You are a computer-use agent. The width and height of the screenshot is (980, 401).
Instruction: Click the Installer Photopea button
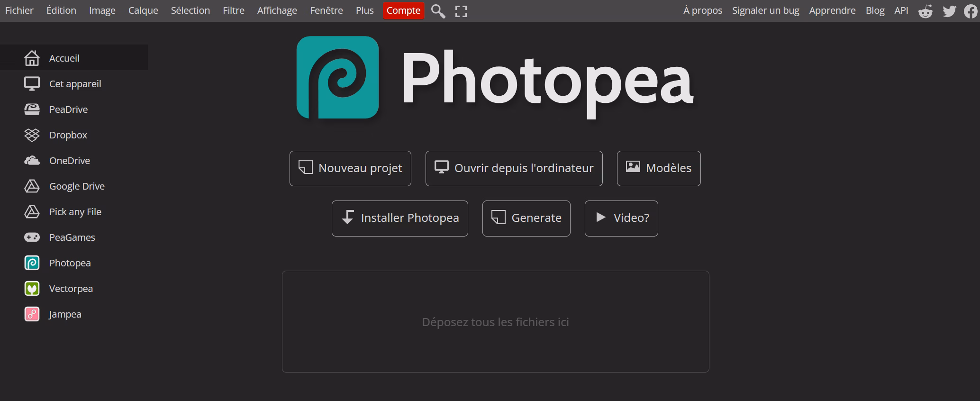(399, 218)
